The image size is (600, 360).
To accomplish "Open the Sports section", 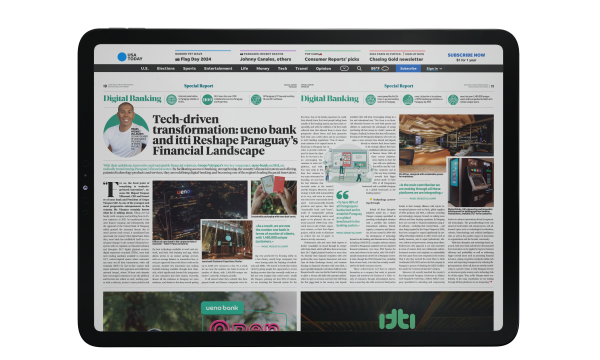I will tap(189, 68).
